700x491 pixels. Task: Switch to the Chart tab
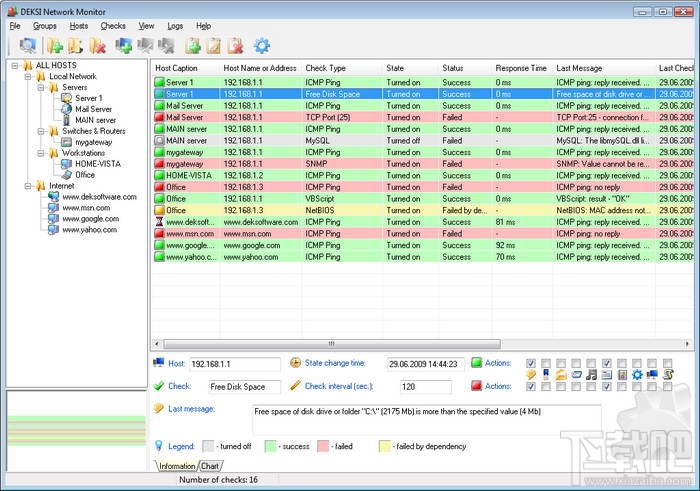pyautogui.click(x=210, y=466)
